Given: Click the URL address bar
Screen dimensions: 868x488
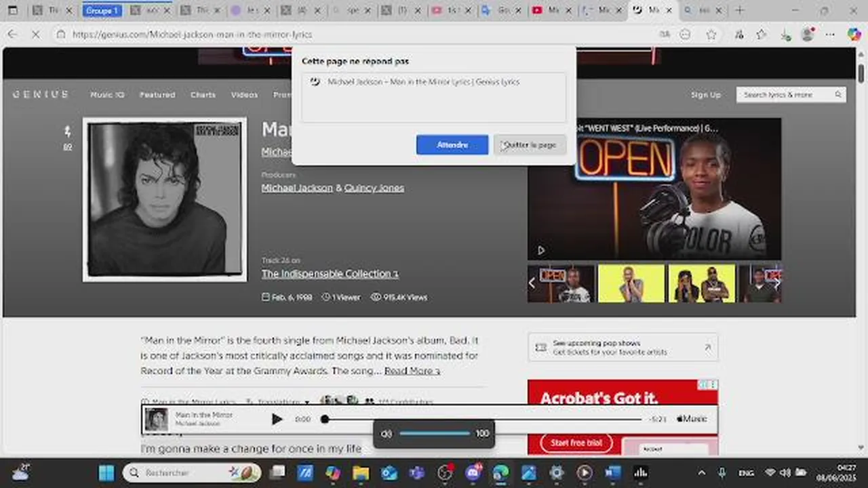Looking at the screenshot, I should [x=353, y=35].
